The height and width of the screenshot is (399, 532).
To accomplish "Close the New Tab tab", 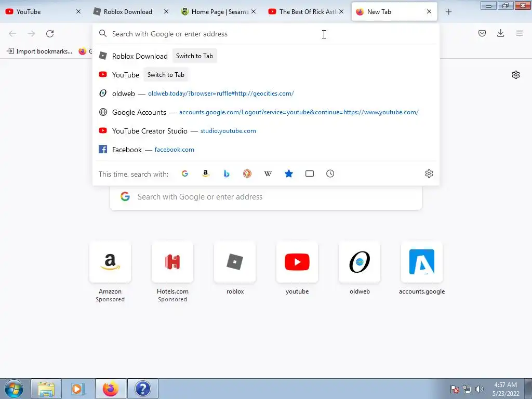I will pyautogui.click(x=429, y=11).
